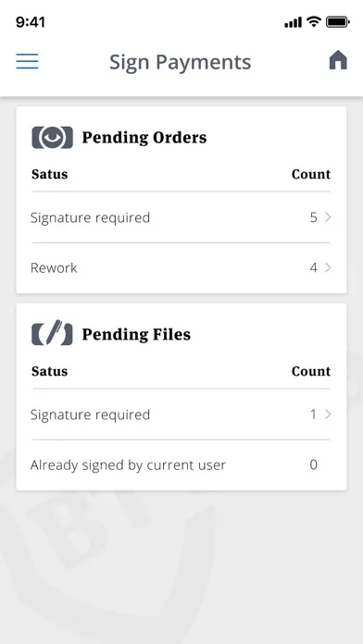The height and width of the screenshot is (644, 363).
Task: Open Signature required under Pending Files
Action: click(181, 415)
